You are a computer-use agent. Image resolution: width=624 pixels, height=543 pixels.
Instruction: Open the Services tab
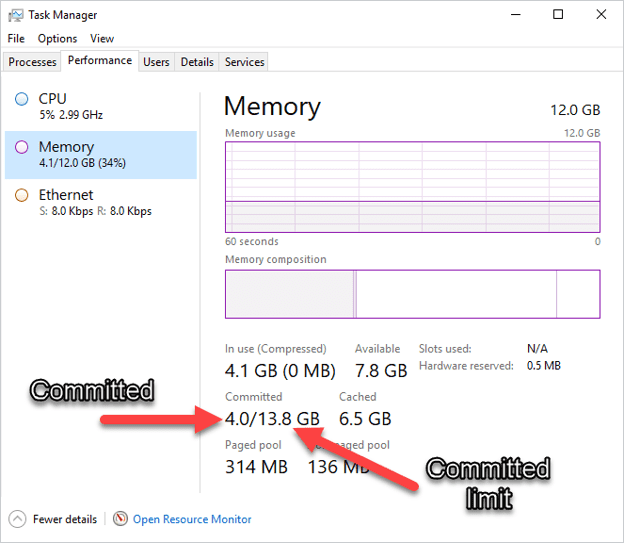pyautogui.click(x=244, y=62)
